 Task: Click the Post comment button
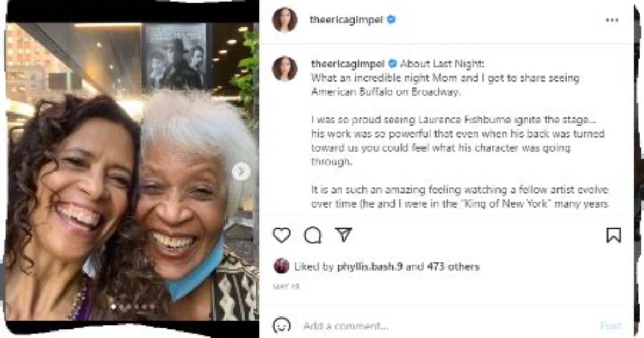(x=611, y=326)
